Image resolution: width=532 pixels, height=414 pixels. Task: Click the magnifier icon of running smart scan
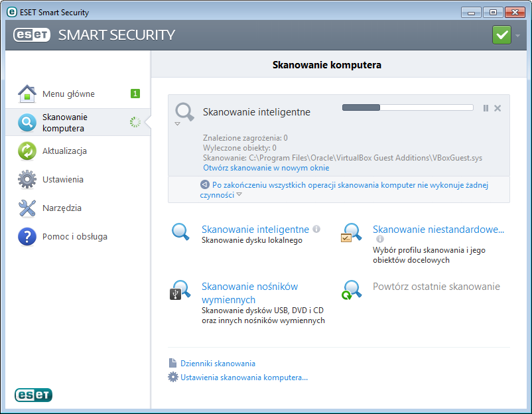click(184, 111)
